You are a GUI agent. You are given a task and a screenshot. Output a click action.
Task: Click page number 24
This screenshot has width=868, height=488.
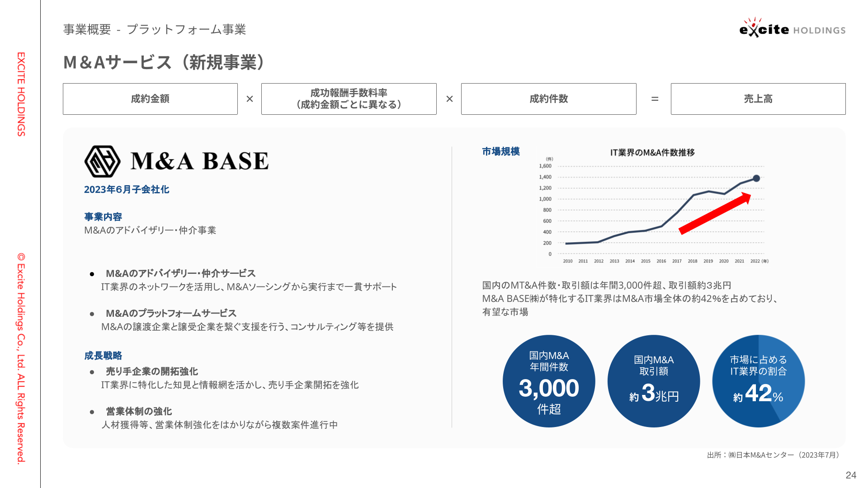851,475
